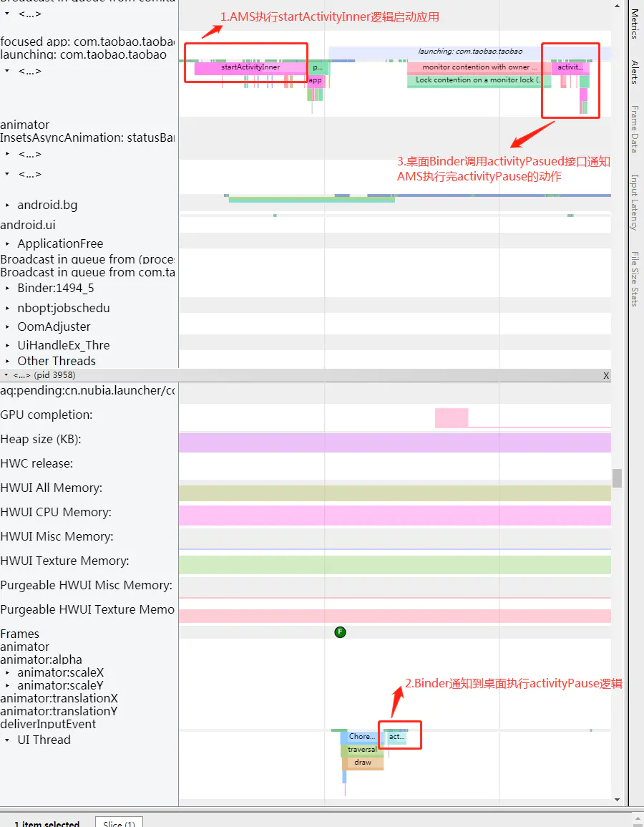Click the Frames row label
This screenshot has width=644, height=827.
pos(19,634)
